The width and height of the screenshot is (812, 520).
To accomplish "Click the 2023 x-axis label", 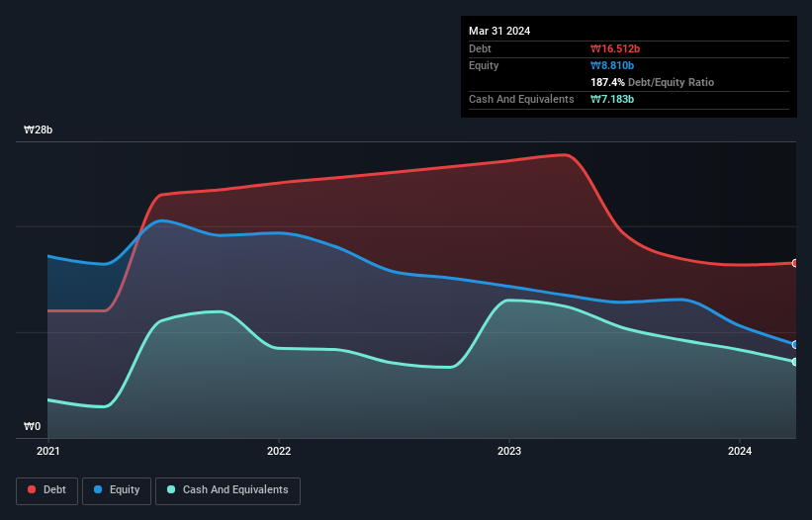I will click(x=509, y=451).
